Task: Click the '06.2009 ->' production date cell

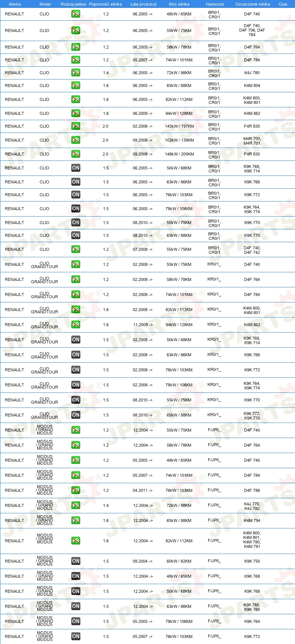Action: pos(143,113)
